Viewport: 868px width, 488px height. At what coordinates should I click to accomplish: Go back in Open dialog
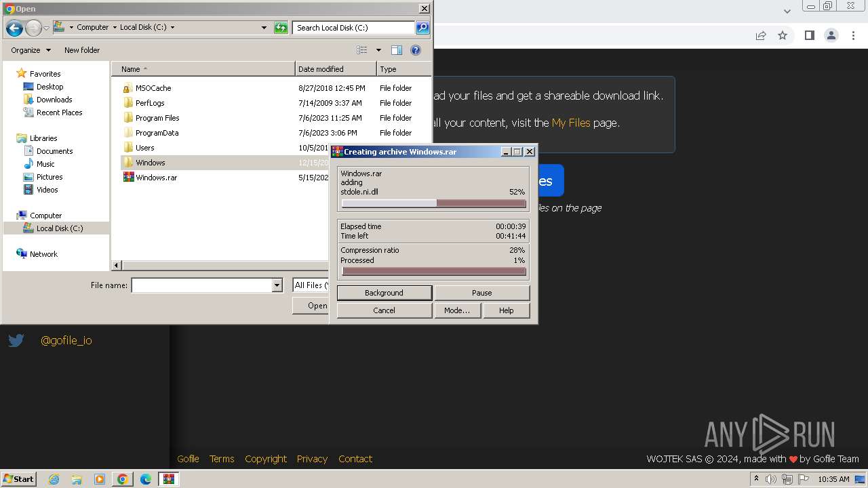14,28
